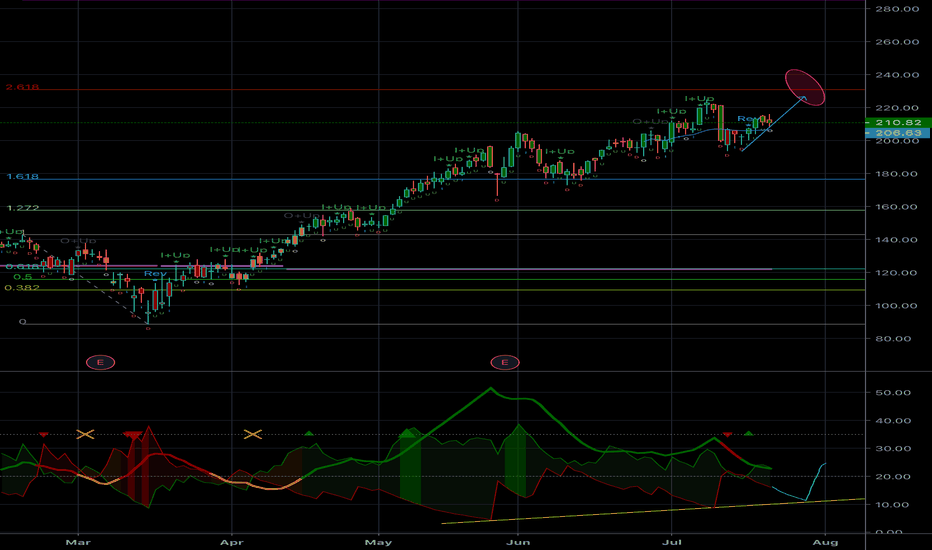Click the Mar label on time axis
932x550 pixels.
(x=78, y=542)
